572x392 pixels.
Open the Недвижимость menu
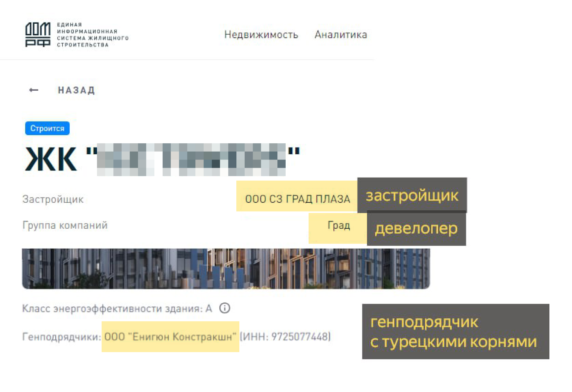pos(261,35)
